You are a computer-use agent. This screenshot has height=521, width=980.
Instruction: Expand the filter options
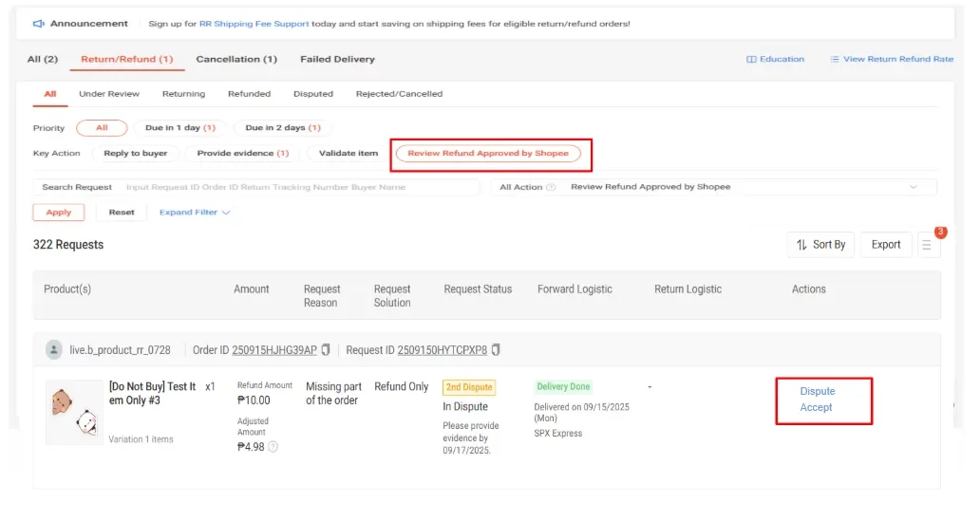(x=195, y=213)
